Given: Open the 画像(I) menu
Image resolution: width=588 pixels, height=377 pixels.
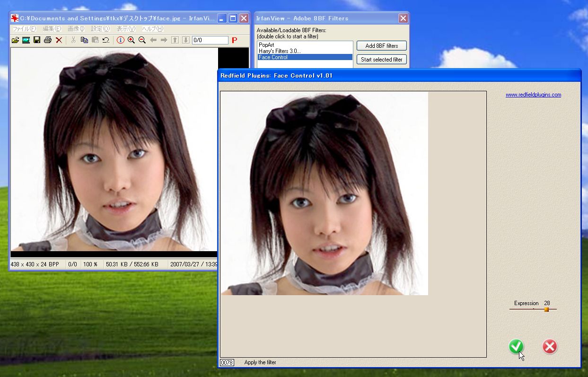Looking at the screenshot, I should (76, 29).
